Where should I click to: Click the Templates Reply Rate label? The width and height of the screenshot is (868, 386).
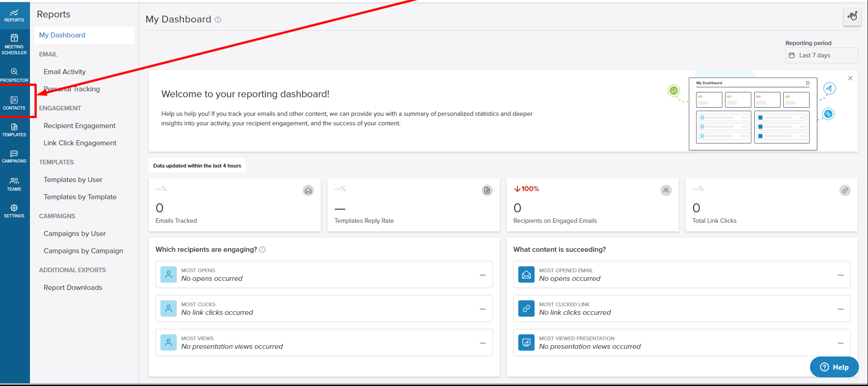(364, 221)
